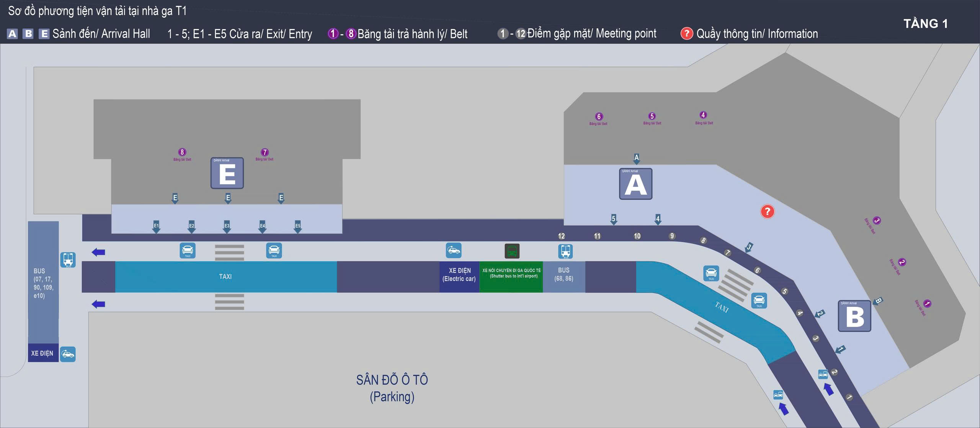The height and width of the screenshot is (428, 980).
Task: Click the E5 exit arrow
Action: (x=298, y=226)
